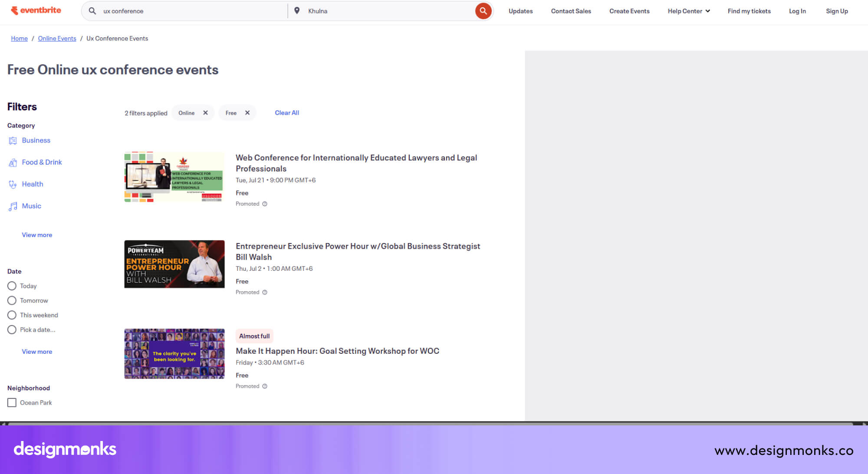Click Log In
Image resolution: width=868 pixels, height=474 pixels.
(797, 11)
